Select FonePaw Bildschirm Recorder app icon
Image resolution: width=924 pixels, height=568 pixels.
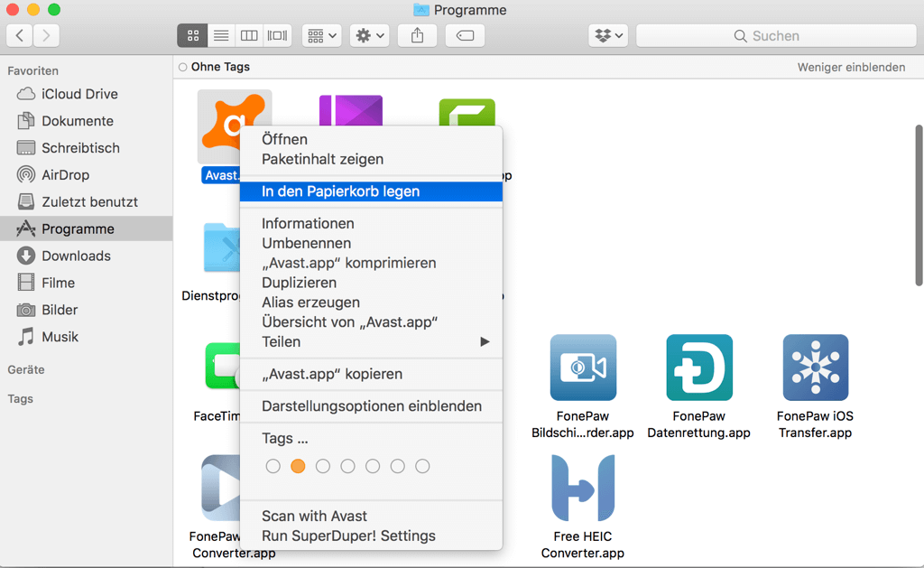(x=583, y=368)
